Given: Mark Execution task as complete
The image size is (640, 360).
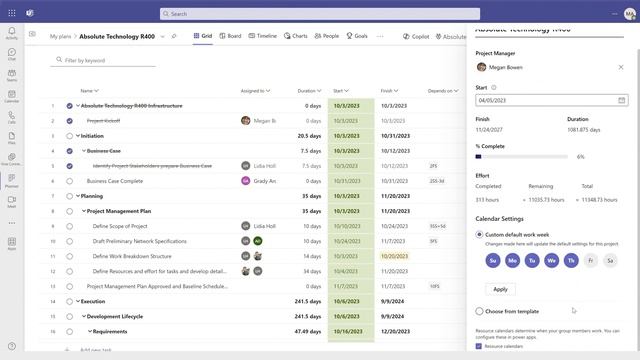Looking at the screenshot, I should click(69, 301).
